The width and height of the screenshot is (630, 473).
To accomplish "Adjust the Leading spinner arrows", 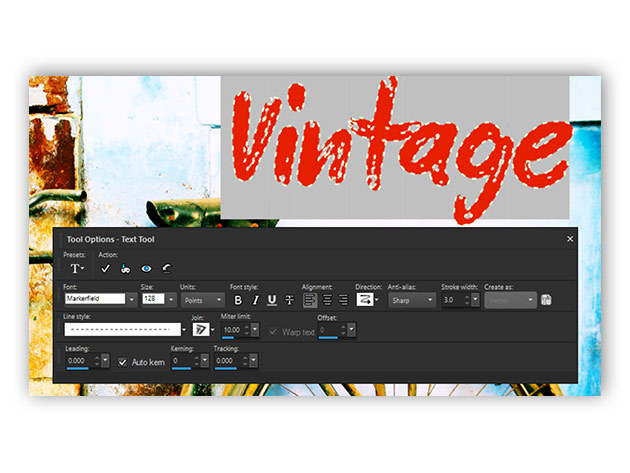I will coord(97,360).
